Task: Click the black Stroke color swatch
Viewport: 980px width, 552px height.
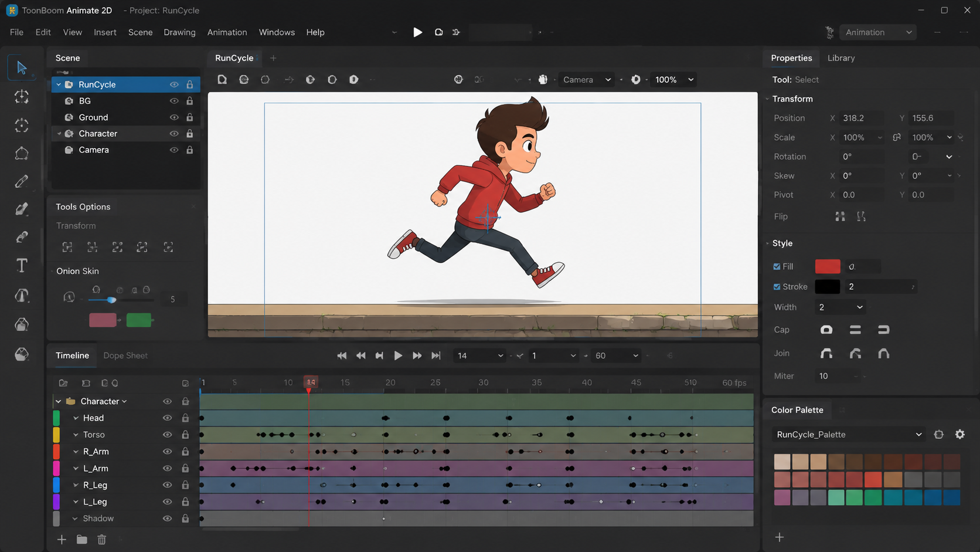Action: (x=828, y=287)
